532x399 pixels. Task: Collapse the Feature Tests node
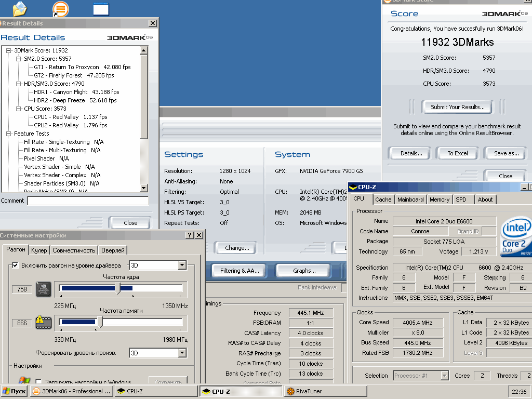(8, 134)
